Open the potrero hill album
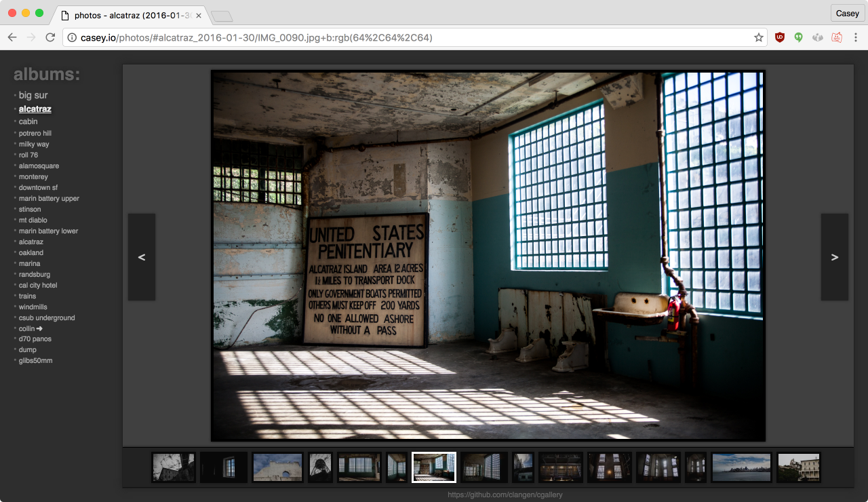Image resolution: width=868 pixels, height=502 pixels. (x=35, y=133)
